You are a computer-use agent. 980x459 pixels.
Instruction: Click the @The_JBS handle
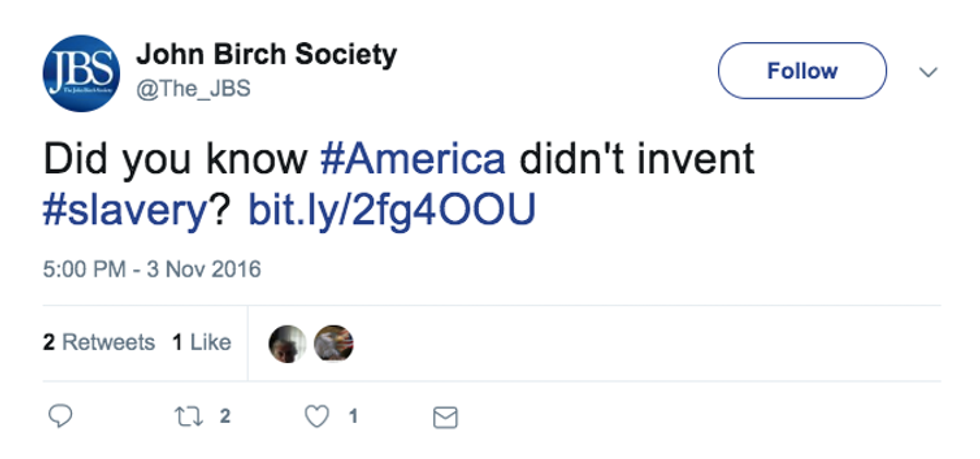[193, 90]
